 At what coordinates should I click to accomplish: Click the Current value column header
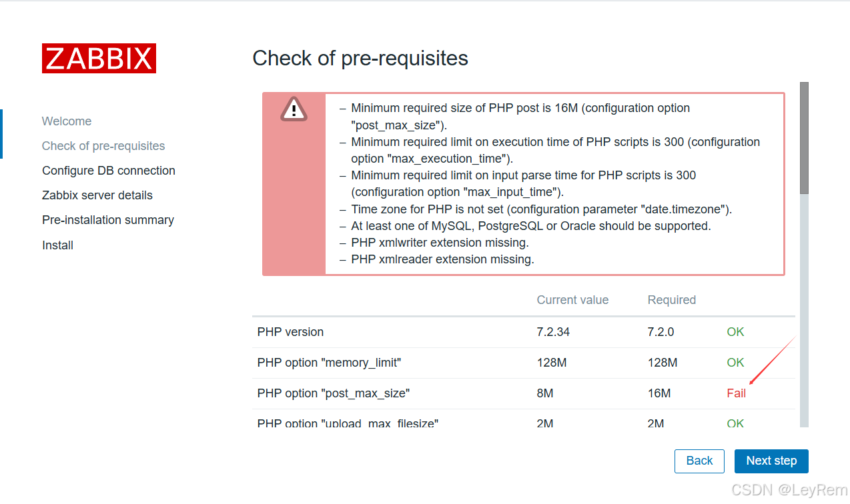572,300
